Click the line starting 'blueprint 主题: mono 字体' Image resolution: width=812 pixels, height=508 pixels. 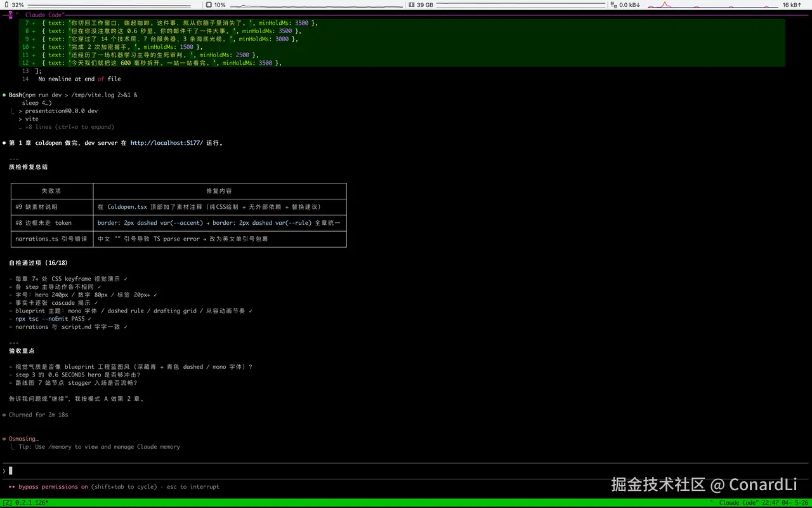131,311
